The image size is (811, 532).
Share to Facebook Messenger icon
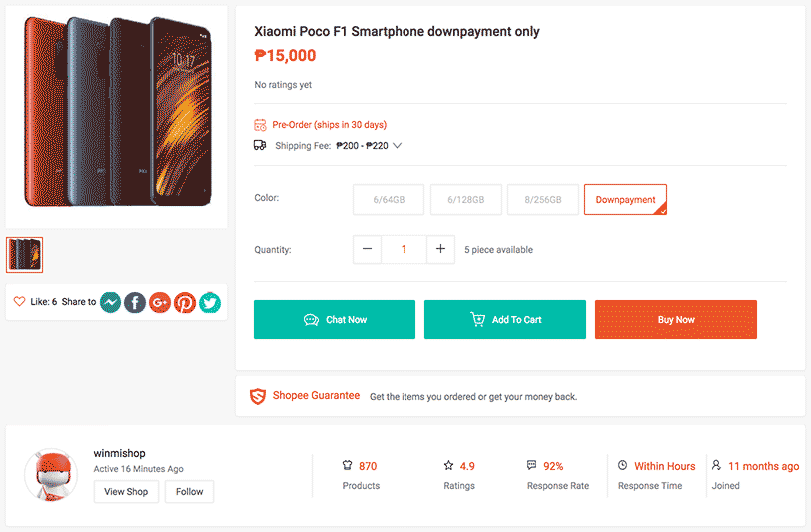point(110,303)
